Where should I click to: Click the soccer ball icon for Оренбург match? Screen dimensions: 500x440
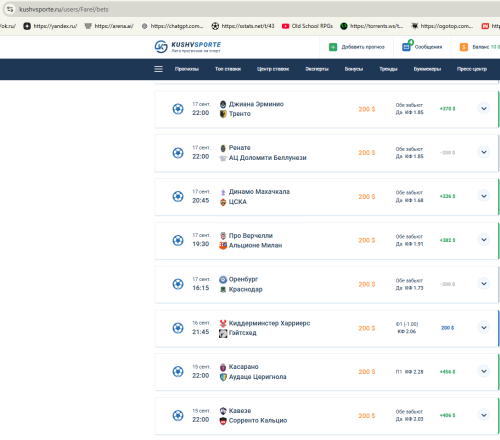[178, 284]
